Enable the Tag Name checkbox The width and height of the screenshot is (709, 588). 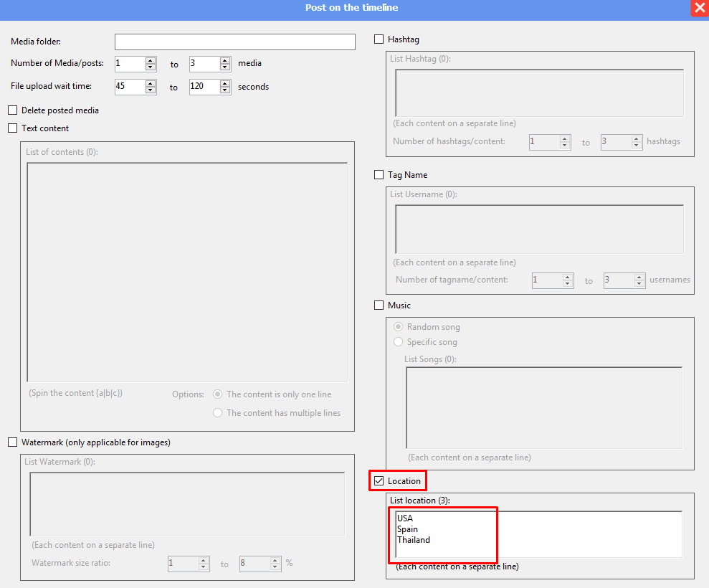coord(379,175)
